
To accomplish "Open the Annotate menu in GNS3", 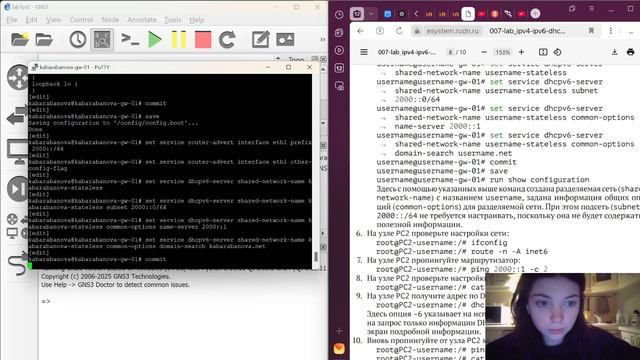I will click(142, 20).
